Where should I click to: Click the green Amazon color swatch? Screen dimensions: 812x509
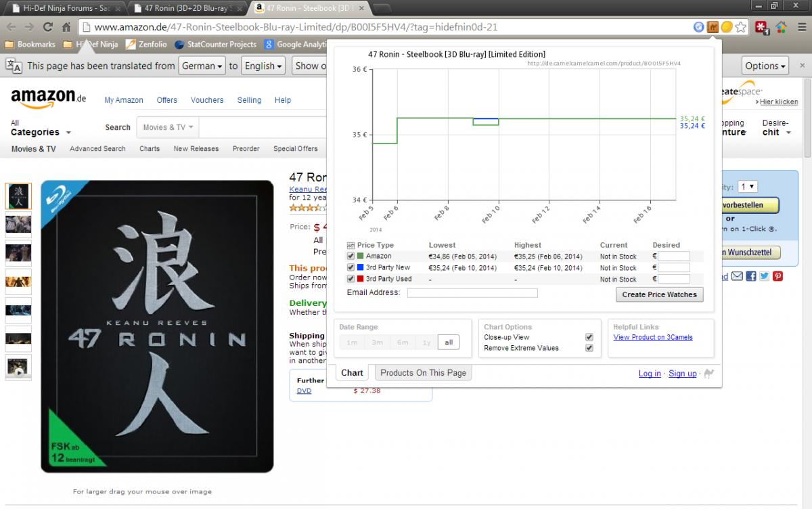360,257
